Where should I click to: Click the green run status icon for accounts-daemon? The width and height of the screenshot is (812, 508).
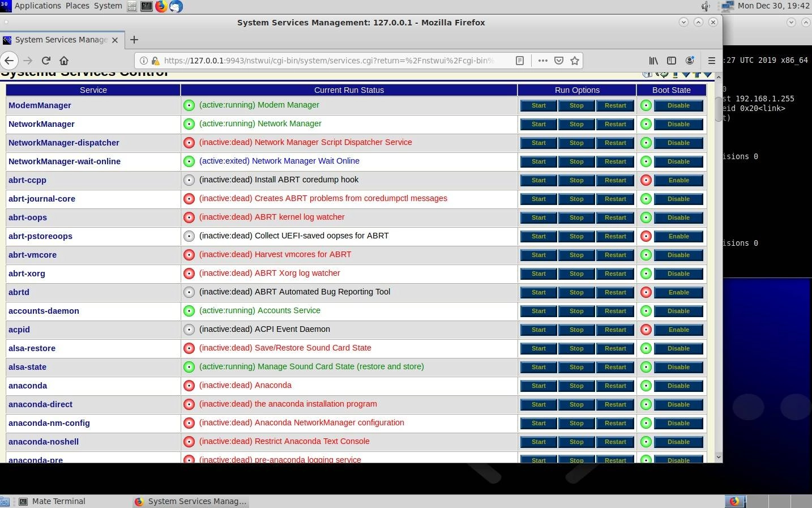(189, 311)
